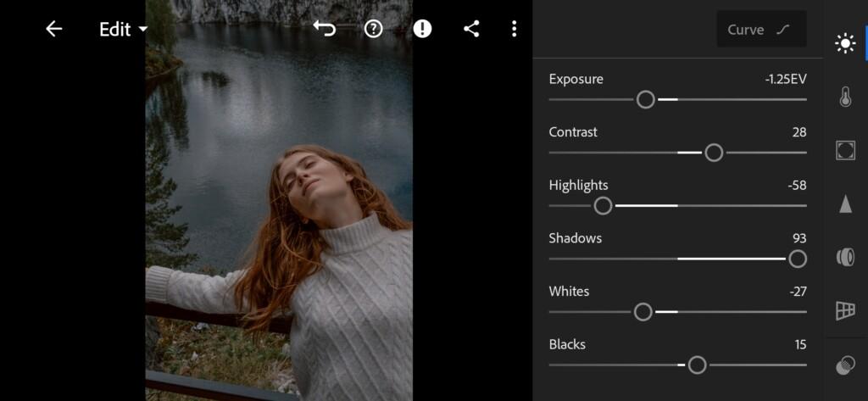Tap the Highlights label
The height and width of the screenshot is (401, 868).
578,186
